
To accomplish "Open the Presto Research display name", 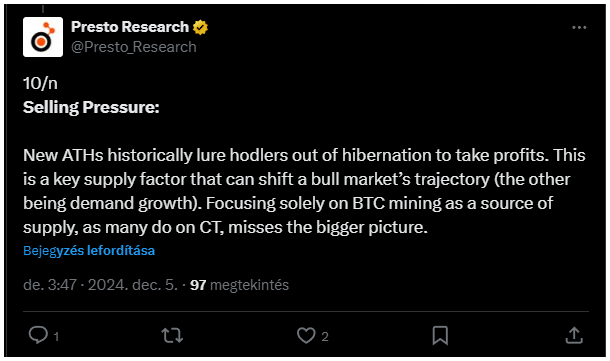I will coord(130,27).
